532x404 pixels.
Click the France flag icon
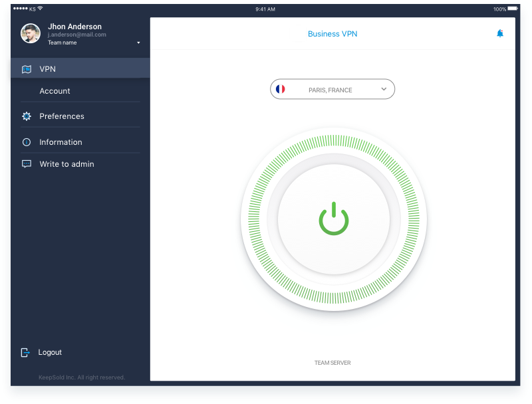280,89
